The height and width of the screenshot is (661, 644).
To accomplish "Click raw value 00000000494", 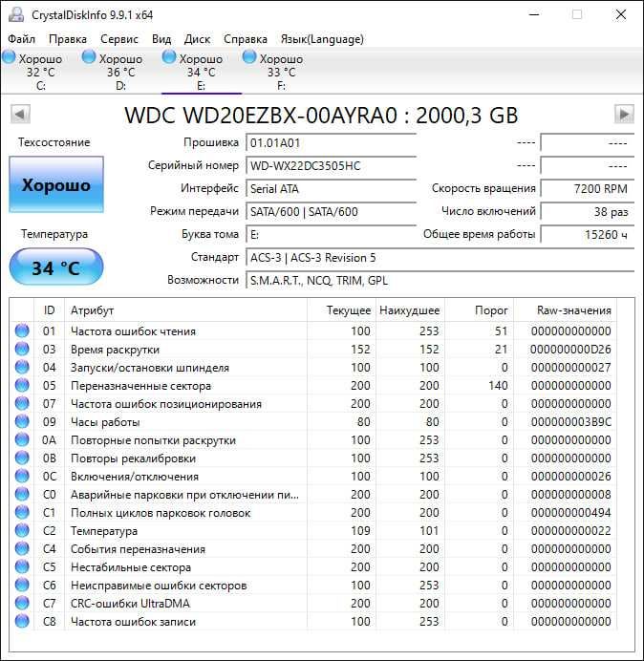I will tap(571, 512).
